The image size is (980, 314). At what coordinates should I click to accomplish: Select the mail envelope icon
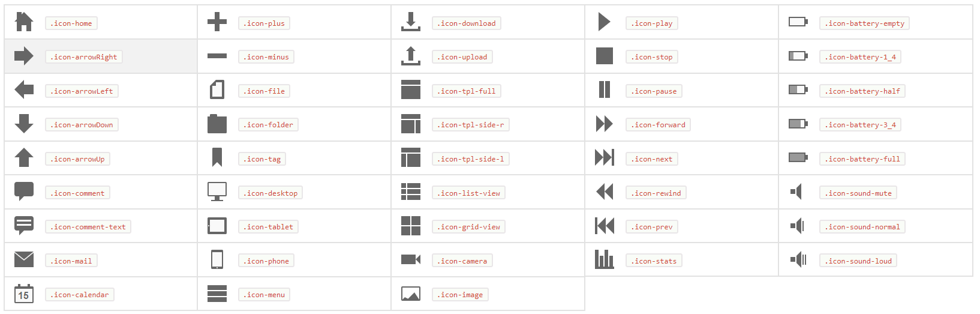(24, 259)
